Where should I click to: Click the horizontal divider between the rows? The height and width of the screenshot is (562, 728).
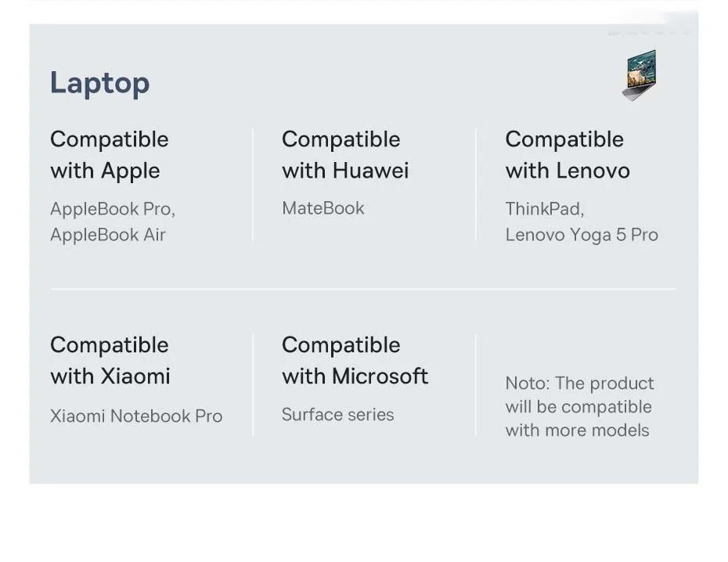coord(363,289)
